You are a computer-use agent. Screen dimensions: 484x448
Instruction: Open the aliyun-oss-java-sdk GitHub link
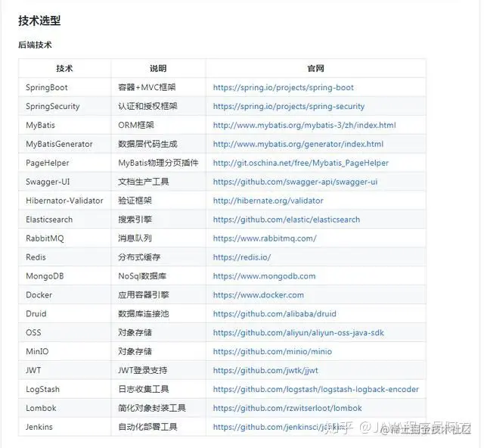(299, 332)
